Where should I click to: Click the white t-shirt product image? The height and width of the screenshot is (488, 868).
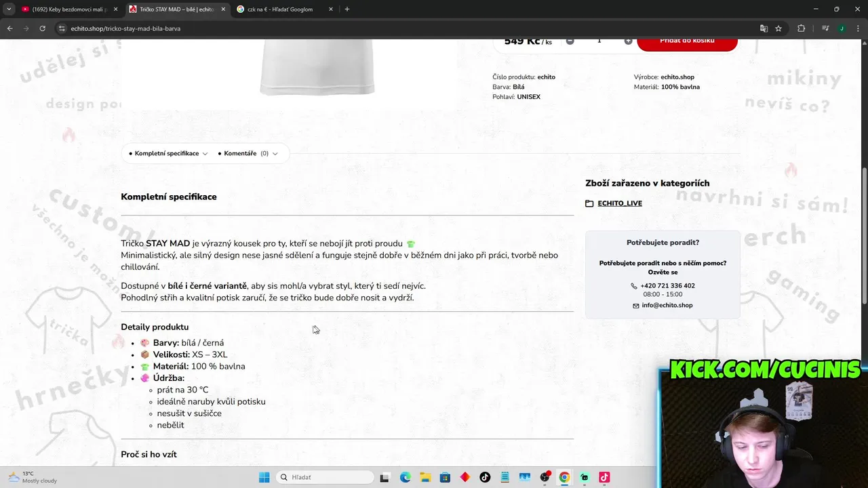[x=317, y=68]
